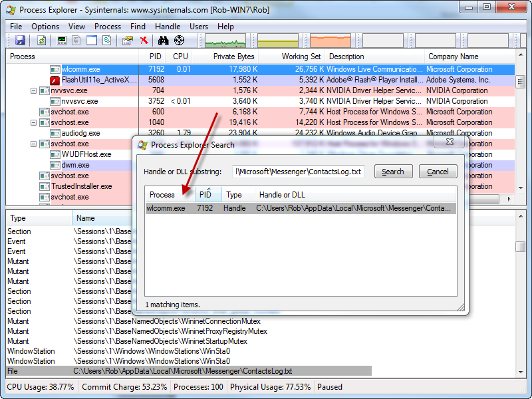Select the crosshair Find Window's Process icon
532x399 pixels.
179,41
